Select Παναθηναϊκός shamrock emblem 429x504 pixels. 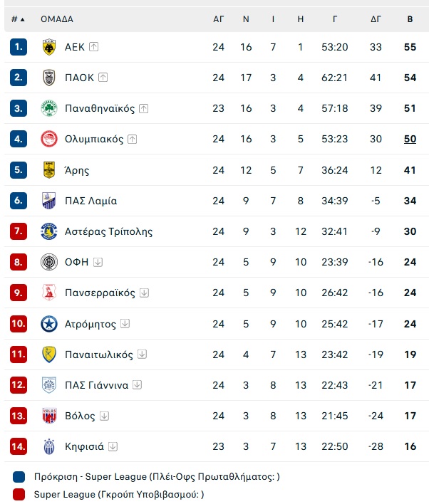[49, 108]
